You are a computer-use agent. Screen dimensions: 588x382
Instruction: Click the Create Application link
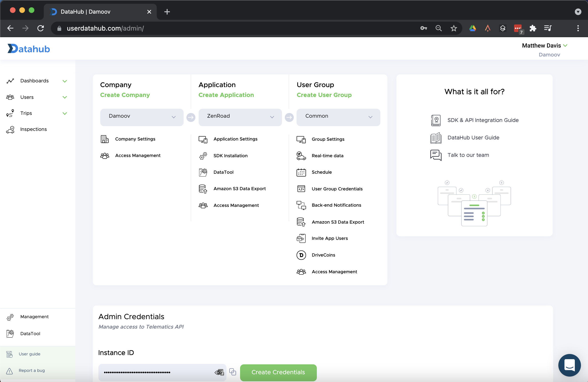(226, 95)
